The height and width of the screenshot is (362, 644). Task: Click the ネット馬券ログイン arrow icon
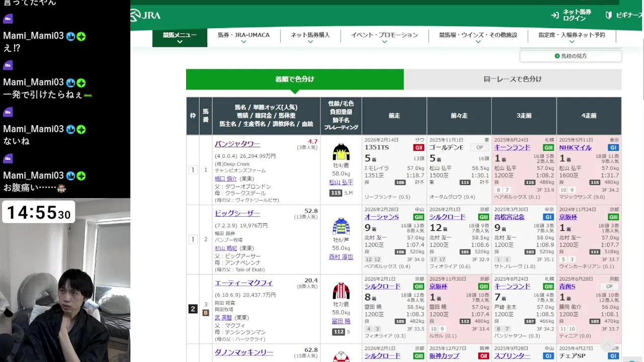coord(555,15)
